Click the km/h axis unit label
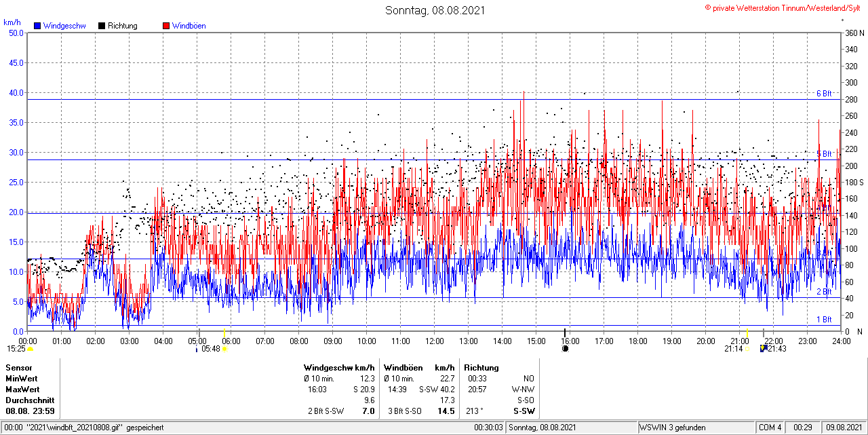Screen dimensions: 868x435 point(12,22)
